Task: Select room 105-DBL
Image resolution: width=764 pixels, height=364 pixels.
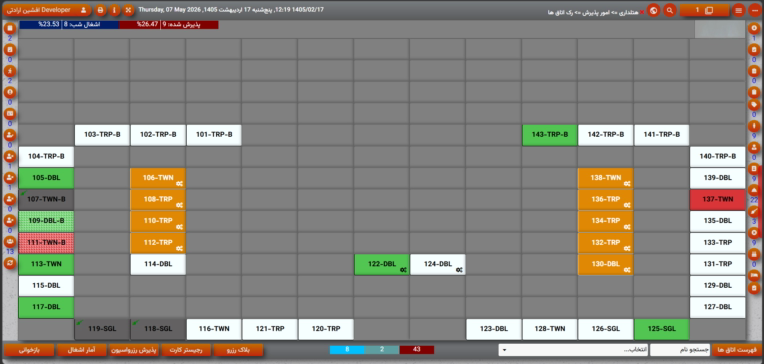Action: [46, 178]
